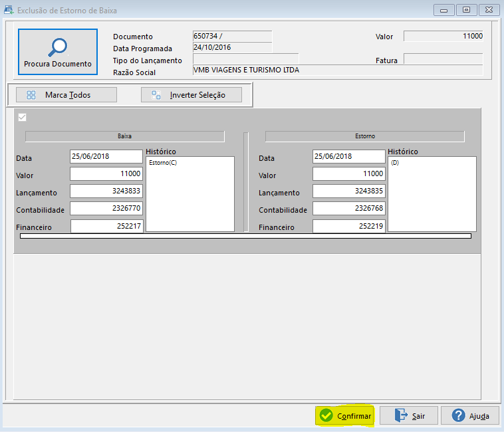Click the Tipo do Lançamento label

[147, 60]
